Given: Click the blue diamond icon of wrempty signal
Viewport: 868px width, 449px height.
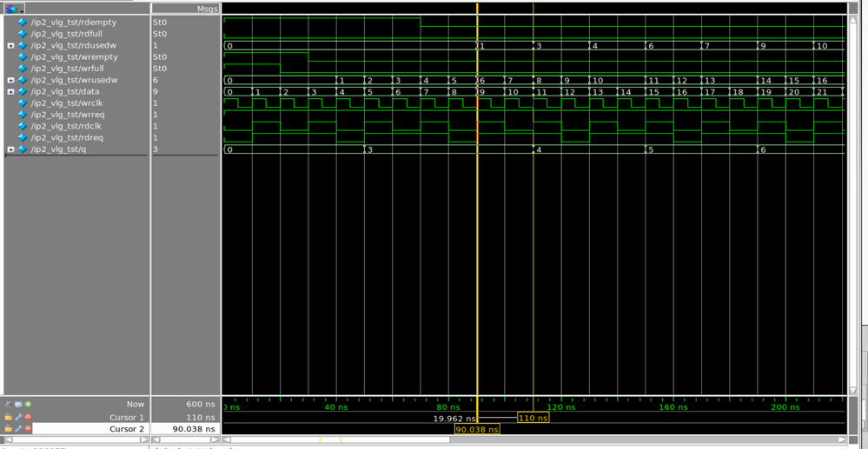Looking at the screenshot, I should click(23, 57).
